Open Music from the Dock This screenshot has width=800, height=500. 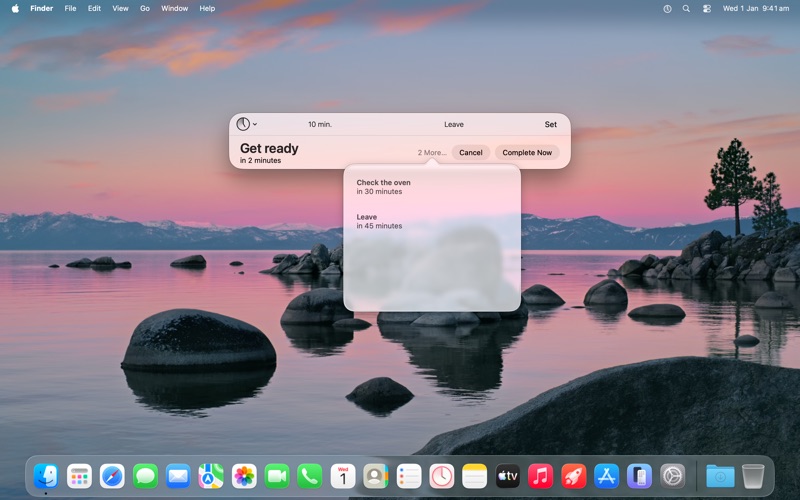pos(540,476)
